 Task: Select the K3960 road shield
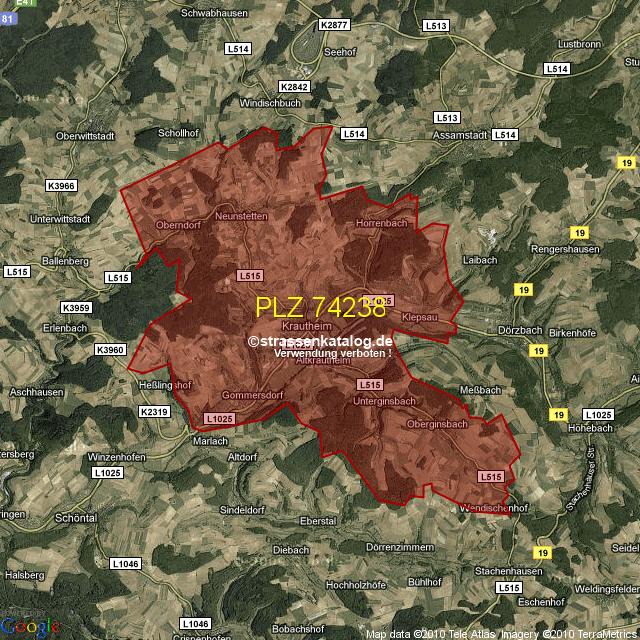click(x=110, y=350)
